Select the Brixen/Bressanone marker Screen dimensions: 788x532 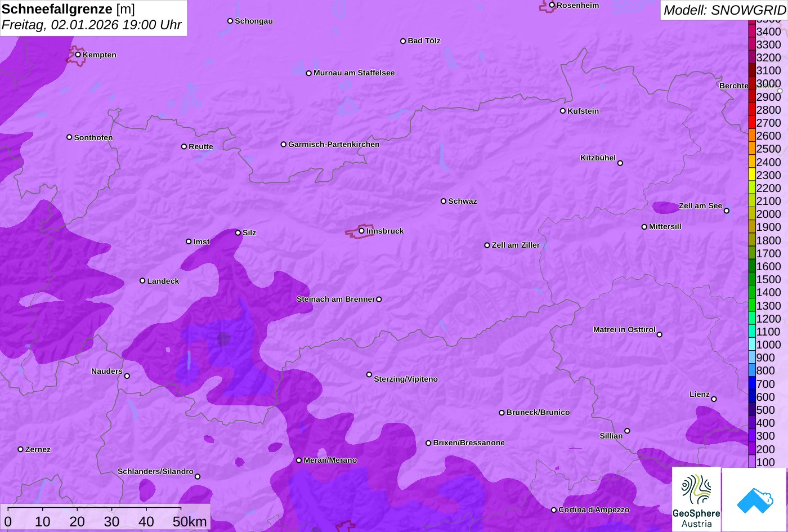click(428, 443)
